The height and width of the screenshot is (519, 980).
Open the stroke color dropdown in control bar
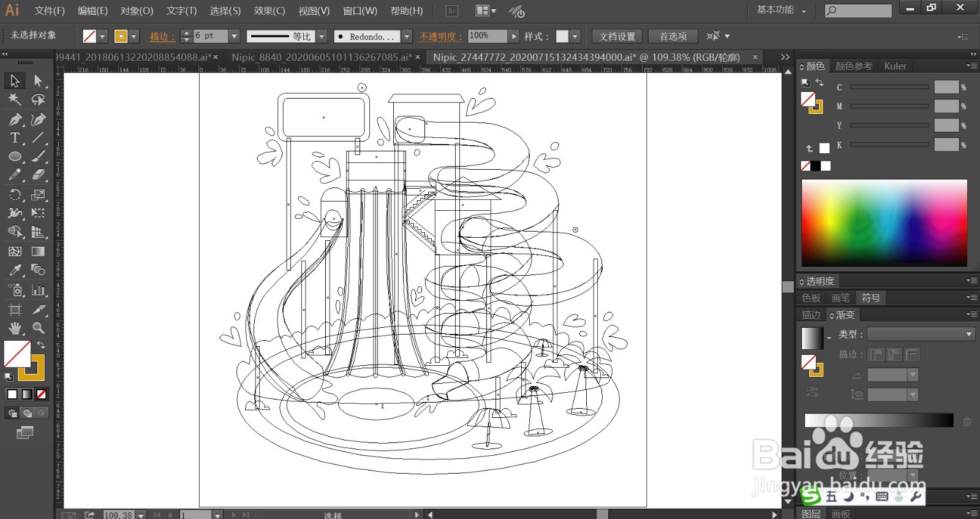pos(134,37)
